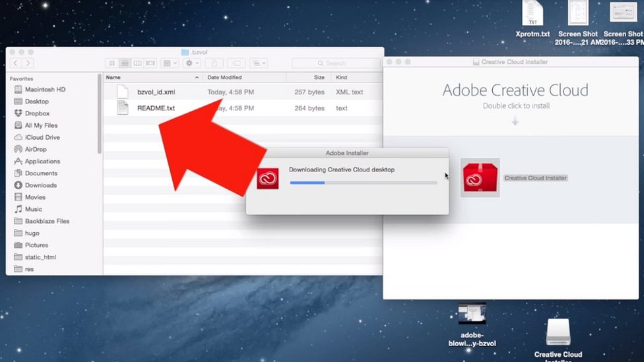Screen dimensions: 644x362
Task: Click the Creative Cloud Installer red box icon
Action: (x=480, y=178)
